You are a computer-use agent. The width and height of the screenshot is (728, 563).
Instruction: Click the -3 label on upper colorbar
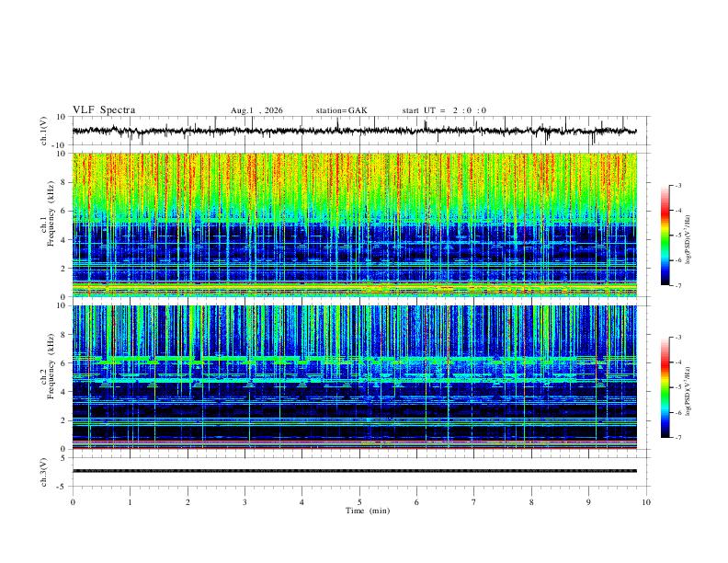tap(677, 185)
